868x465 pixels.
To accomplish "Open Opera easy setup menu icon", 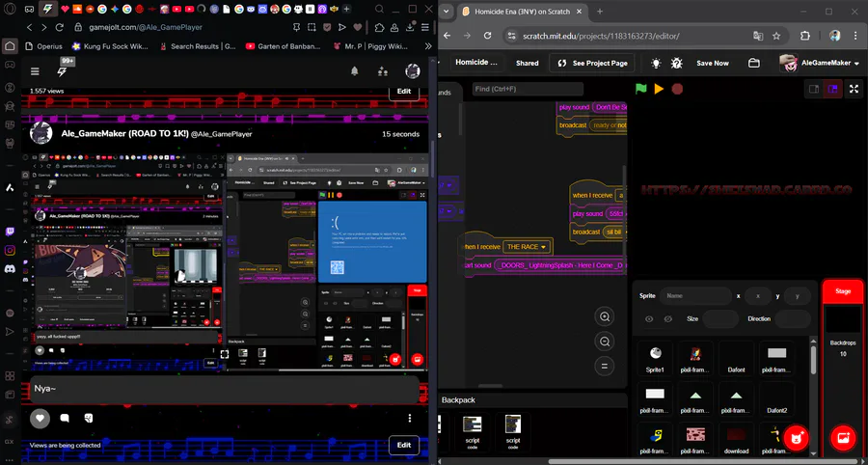I will pos(425,27).
